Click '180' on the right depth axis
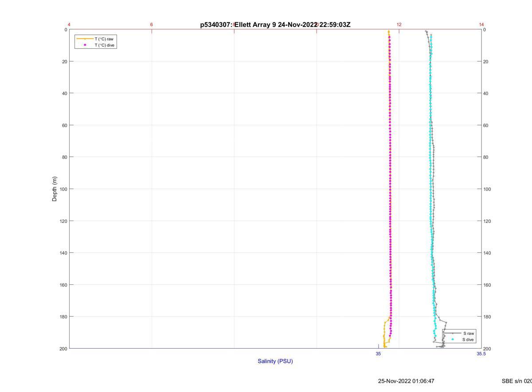Image resolution: width=532 pixels, height=392 pixels. pos(487,317)
